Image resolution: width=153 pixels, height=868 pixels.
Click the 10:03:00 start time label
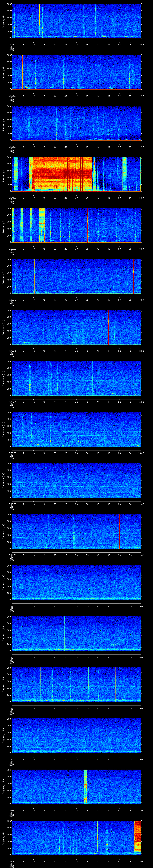point(12,147)
